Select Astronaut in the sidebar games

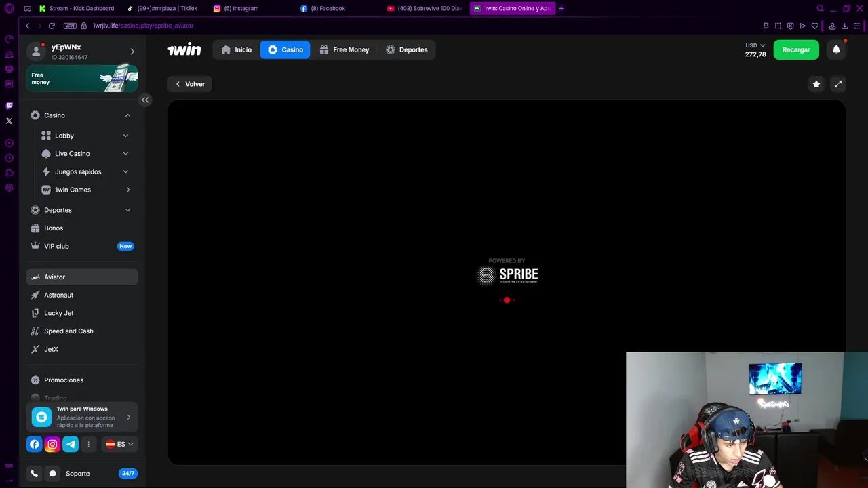click(82, 295)
